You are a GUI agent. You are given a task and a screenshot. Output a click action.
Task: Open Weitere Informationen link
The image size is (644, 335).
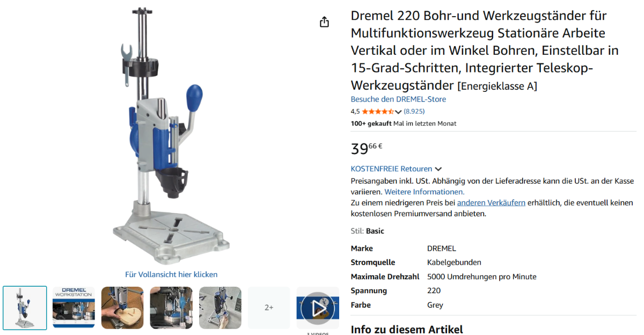coord(425,192)
